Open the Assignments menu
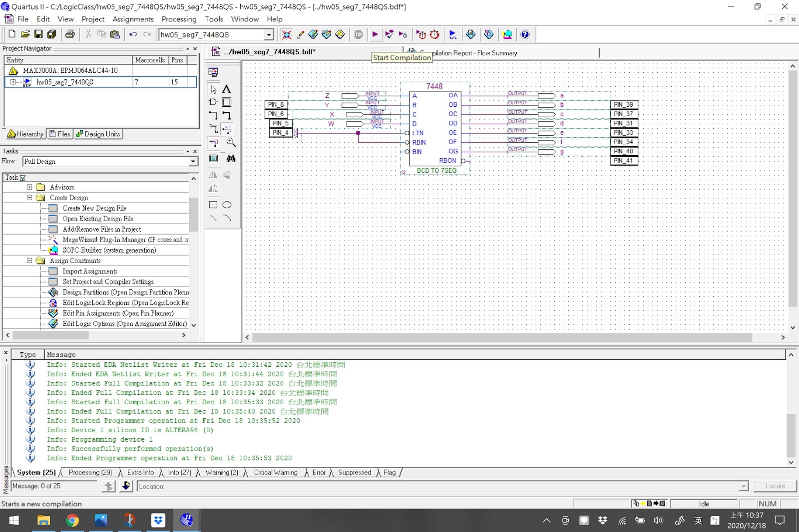Viewport: 799px width, 532px height. (133, 19)
